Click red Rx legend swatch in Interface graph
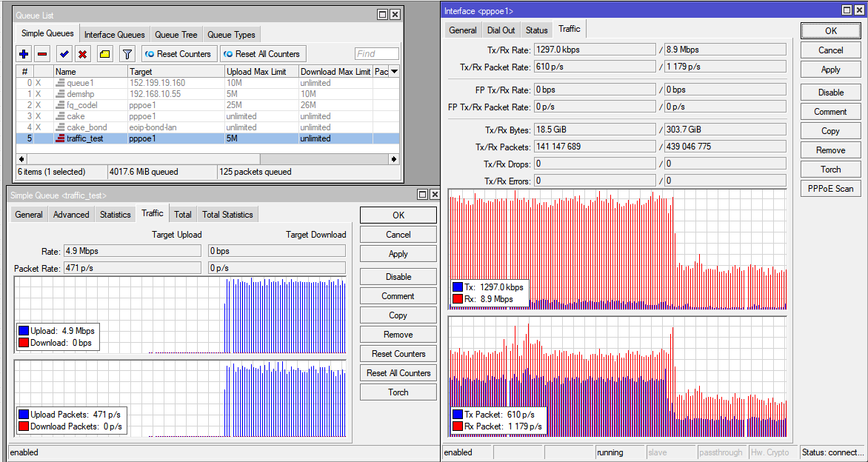The image size is (868, 462). coord(457,299)
